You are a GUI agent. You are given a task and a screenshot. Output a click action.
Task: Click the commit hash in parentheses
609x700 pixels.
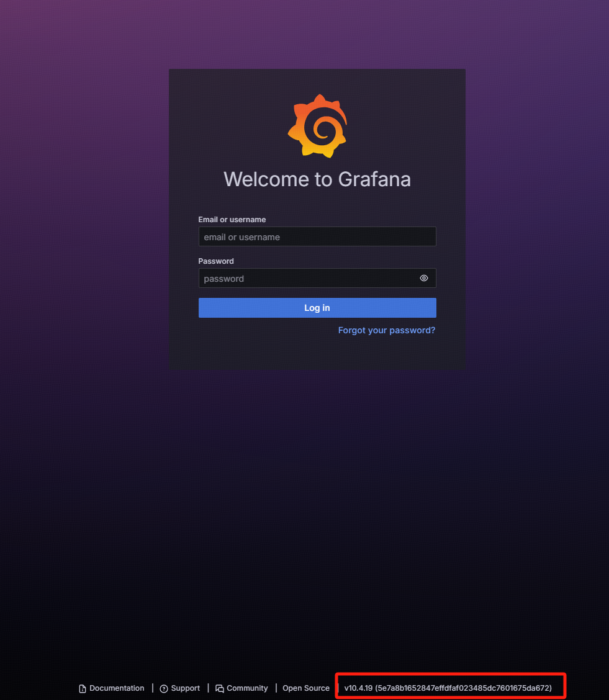pos(463,688)
